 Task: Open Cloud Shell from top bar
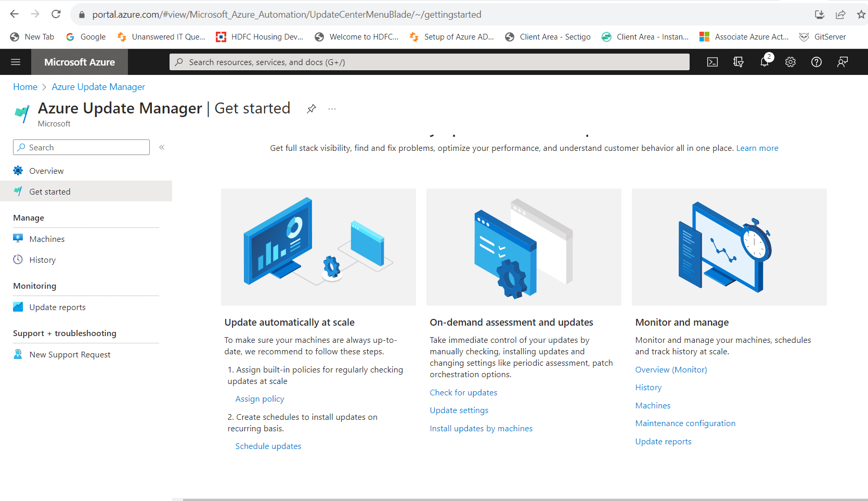(x=712, y=62)
